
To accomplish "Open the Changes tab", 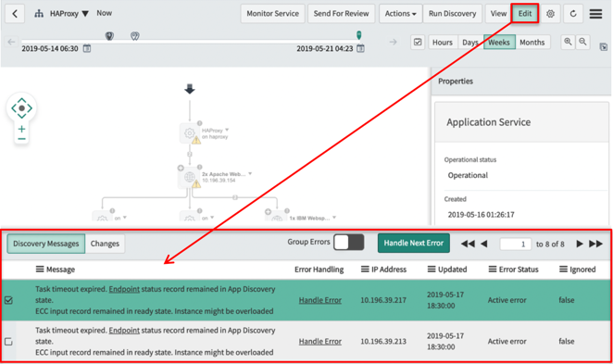I will coord(105,244).
